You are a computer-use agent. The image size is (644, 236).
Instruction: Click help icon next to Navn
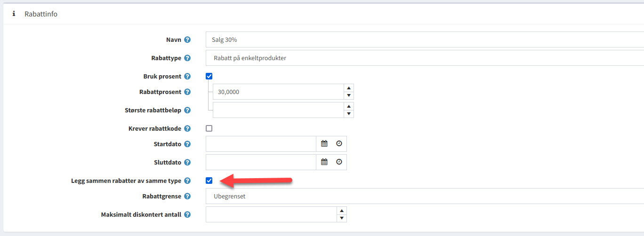[x=187, y=40]
